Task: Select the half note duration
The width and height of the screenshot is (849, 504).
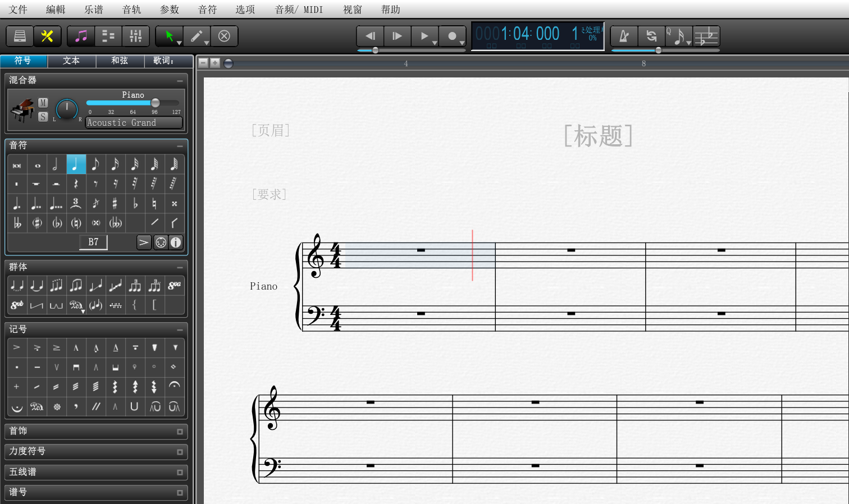Action: coord(56,165)
